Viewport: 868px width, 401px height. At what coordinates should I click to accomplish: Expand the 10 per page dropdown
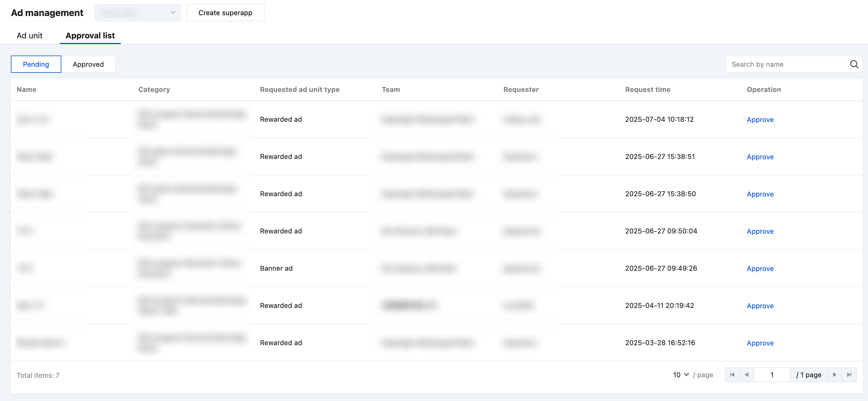[x=681, y=375]
